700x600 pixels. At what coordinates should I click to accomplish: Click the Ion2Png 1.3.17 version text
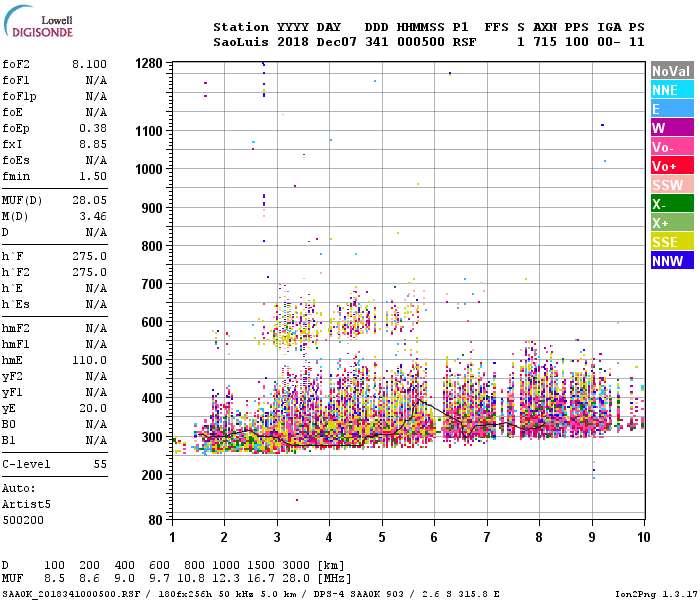pyautogui.click(x=656, y=594)
